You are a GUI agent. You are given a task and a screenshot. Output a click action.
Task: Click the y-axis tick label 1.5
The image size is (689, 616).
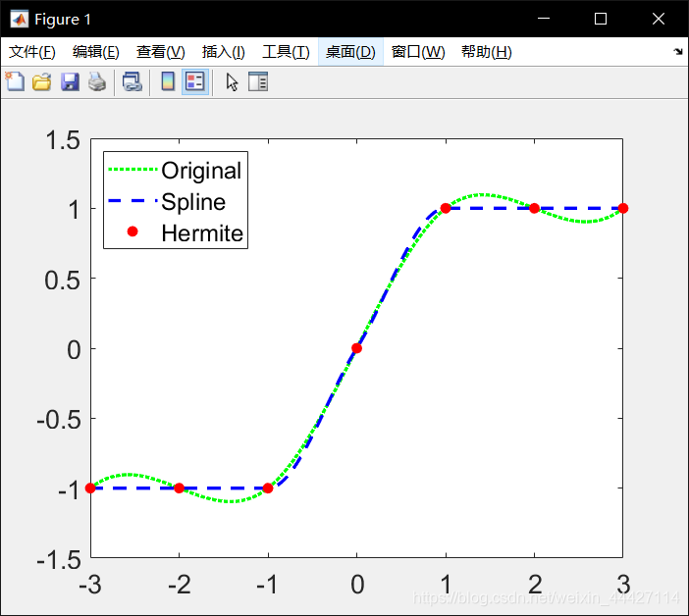(x=63, y=140)
